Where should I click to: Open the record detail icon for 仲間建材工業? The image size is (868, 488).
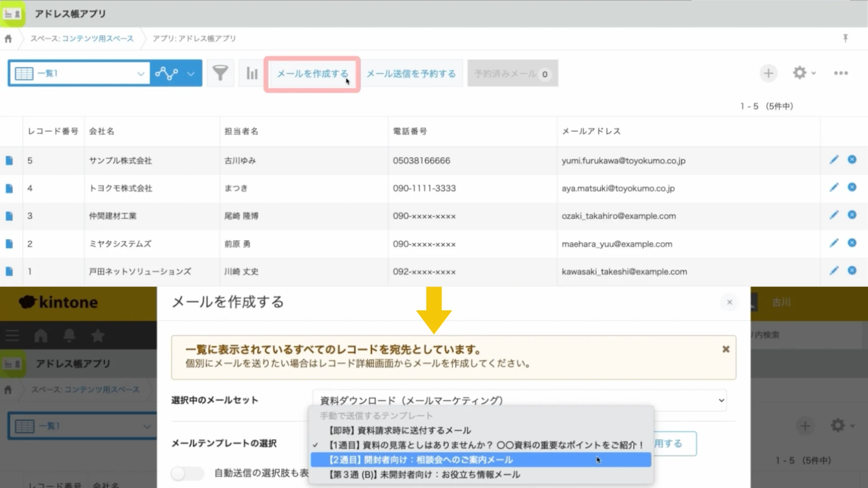(10, 216)
